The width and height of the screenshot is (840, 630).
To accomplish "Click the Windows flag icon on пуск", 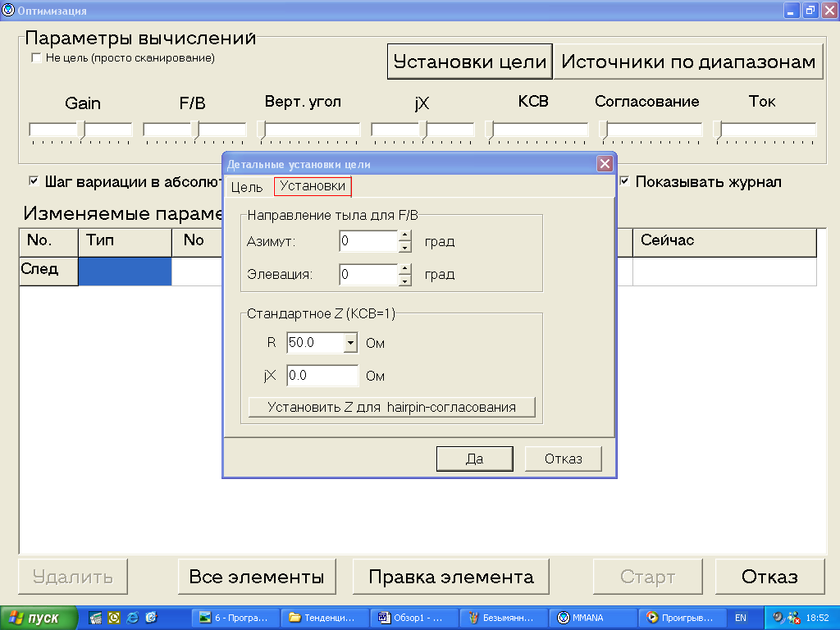I will pos(16,618).
